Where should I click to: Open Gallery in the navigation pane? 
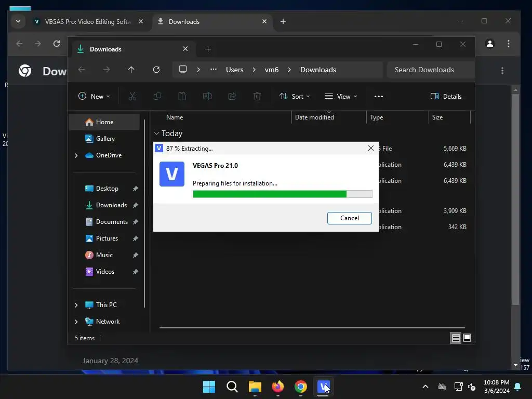tap(105, 139)
